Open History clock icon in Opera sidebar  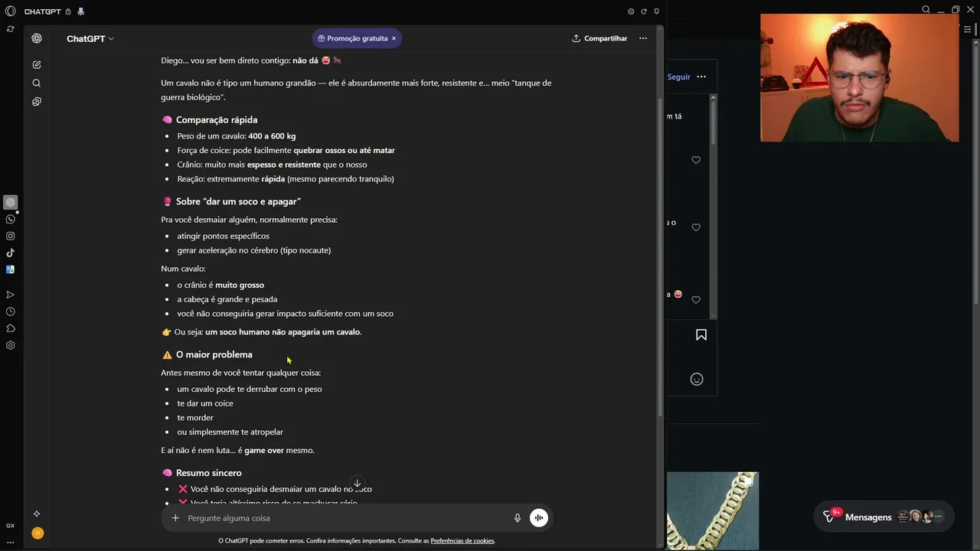pos(10,311)
